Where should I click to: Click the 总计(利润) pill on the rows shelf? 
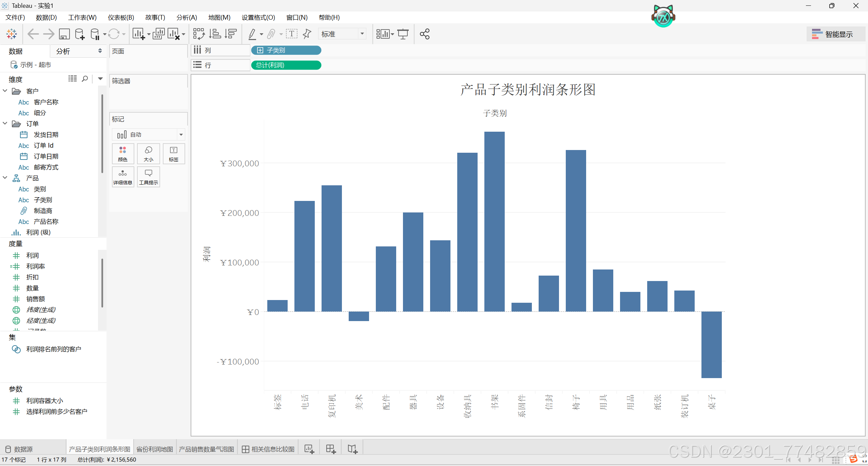[x=286, y=65]
